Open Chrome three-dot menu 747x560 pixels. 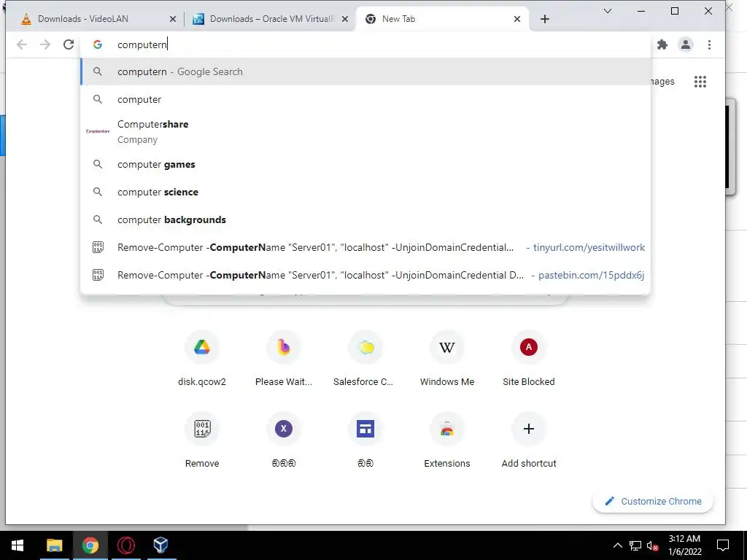click(x=709, y=44)
